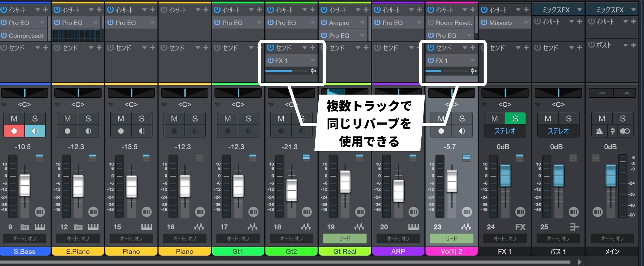Click the metronome icon on Main channel
Image resolution: width=644 pixels, height=266 pixels.
[599, 131]
